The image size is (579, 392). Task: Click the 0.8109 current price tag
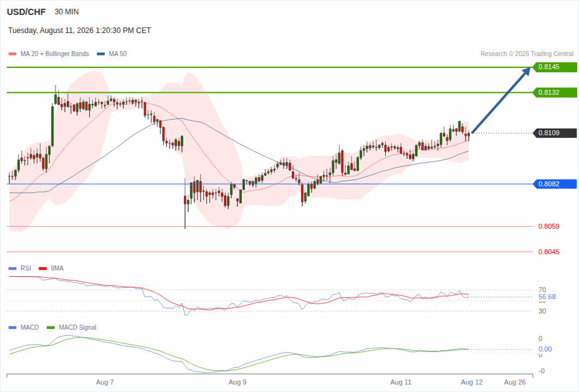pyautogui.click(x=555, y=133)
